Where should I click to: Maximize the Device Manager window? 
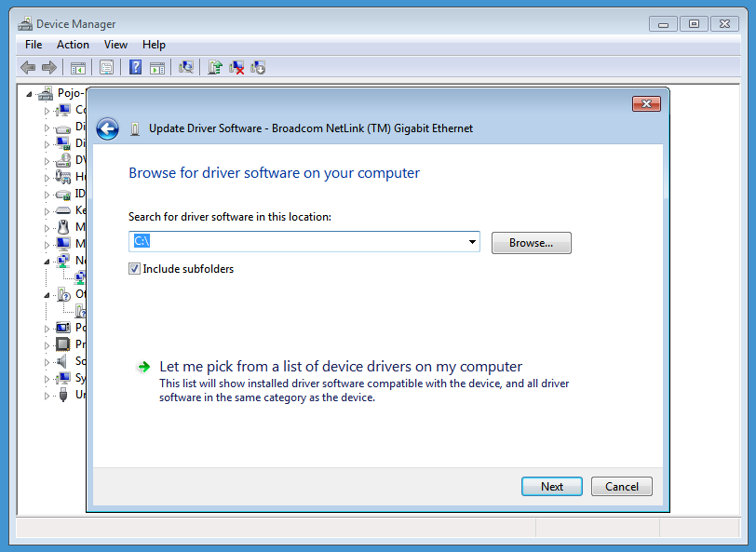coord(694,23)
